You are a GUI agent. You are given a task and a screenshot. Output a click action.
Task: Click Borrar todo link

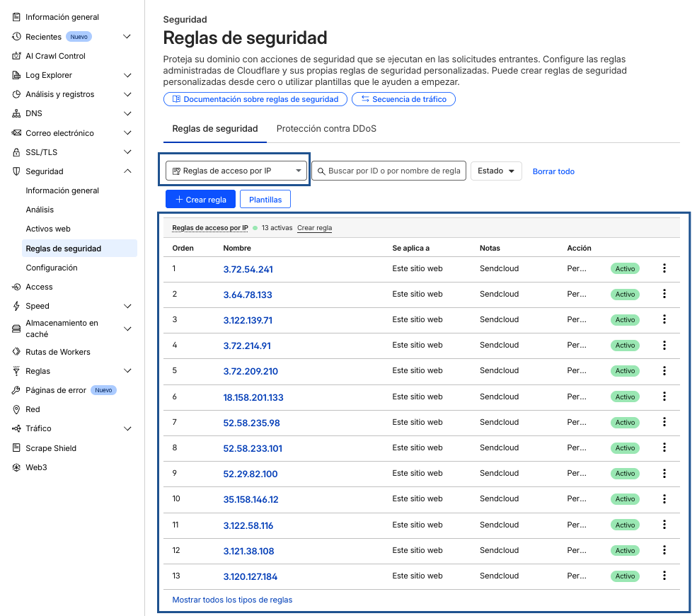(553, 171)
